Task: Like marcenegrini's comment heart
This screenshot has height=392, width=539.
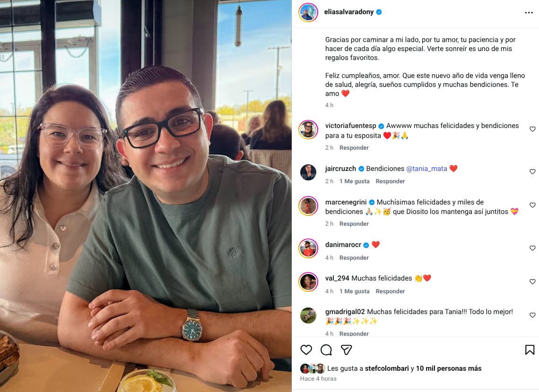Action: pyautogui.click(x=532, y=205)
